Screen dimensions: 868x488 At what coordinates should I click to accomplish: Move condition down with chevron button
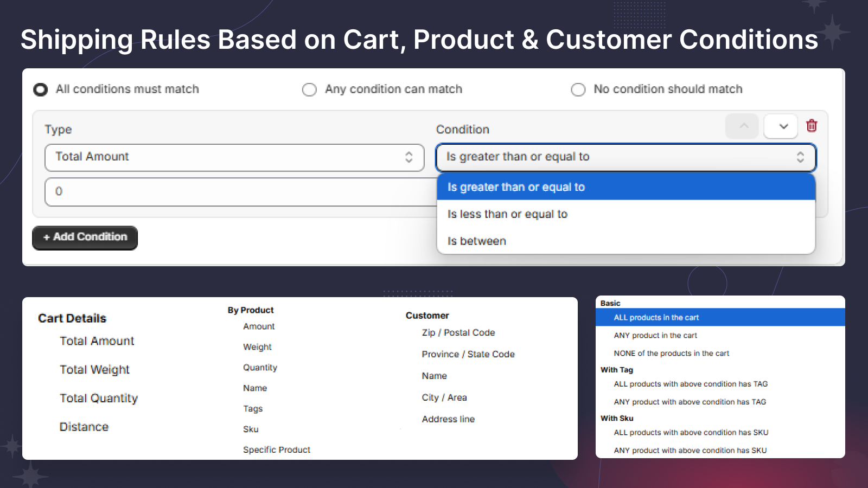[x=781, y=126]
